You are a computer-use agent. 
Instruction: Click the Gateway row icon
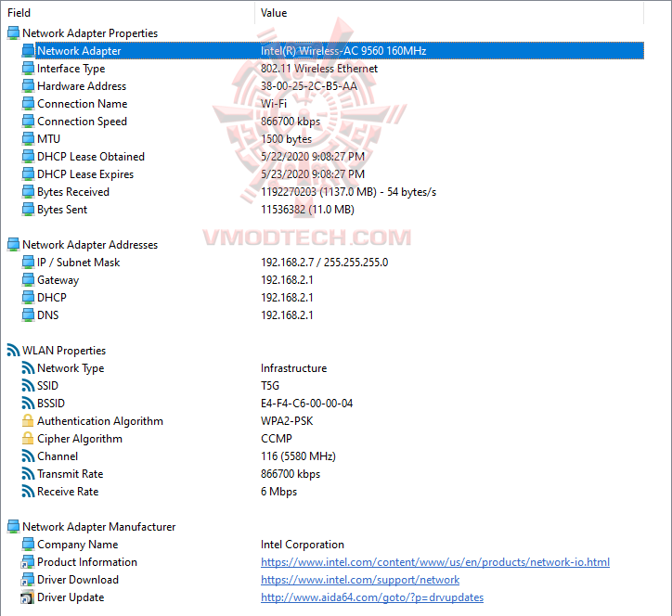(x=28, y=280)
